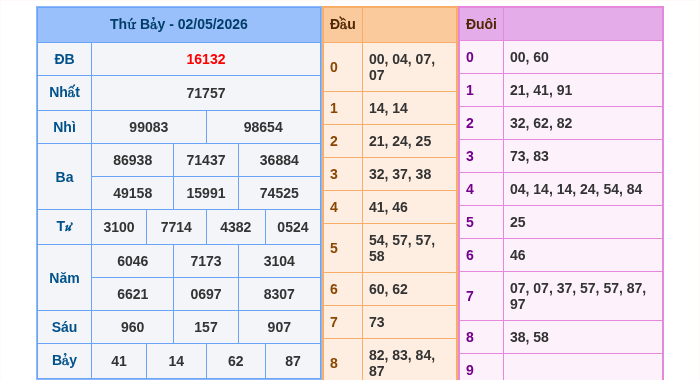Select Đuôi values 21, 41, 91
The image size is (700, 380).
tap(541, 90)
